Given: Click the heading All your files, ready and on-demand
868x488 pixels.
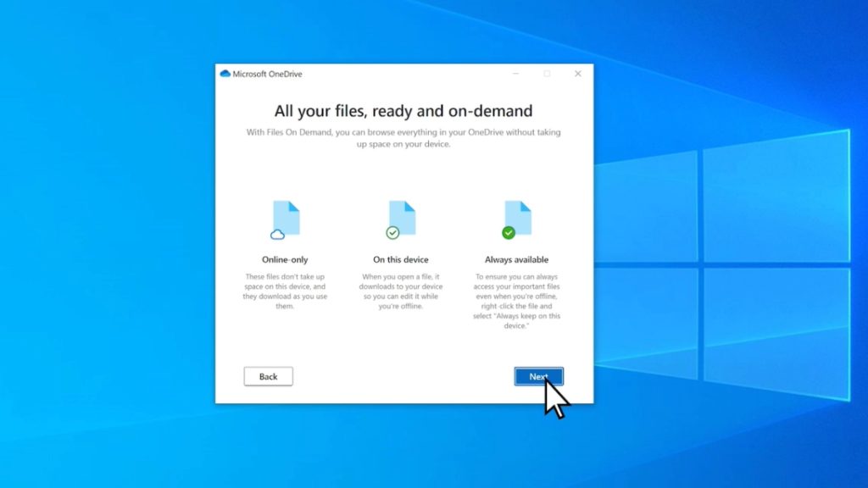Looking at the screenshot, I should click(x=404, y=111).
